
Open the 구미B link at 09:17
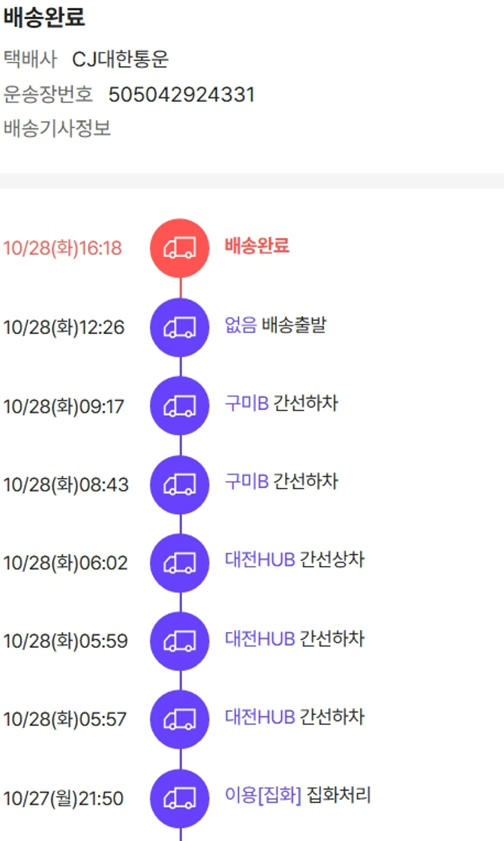pyautogui.click(x=247, y=403)
